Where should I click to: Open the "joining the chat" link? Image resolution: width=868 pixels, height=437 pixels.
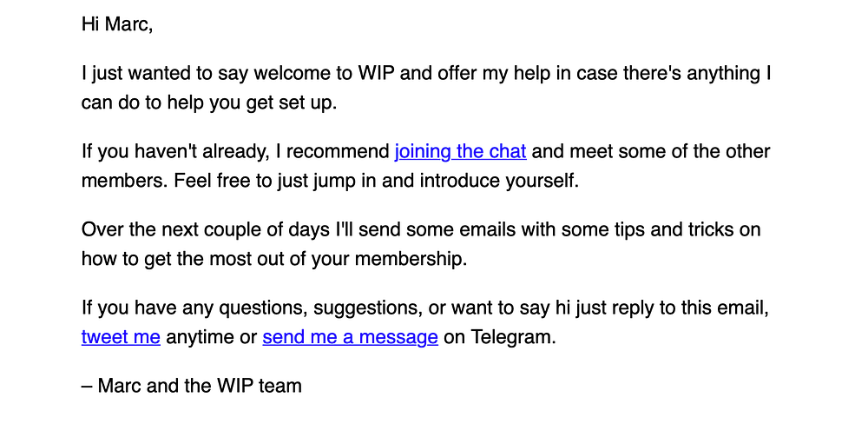(460, 152)
